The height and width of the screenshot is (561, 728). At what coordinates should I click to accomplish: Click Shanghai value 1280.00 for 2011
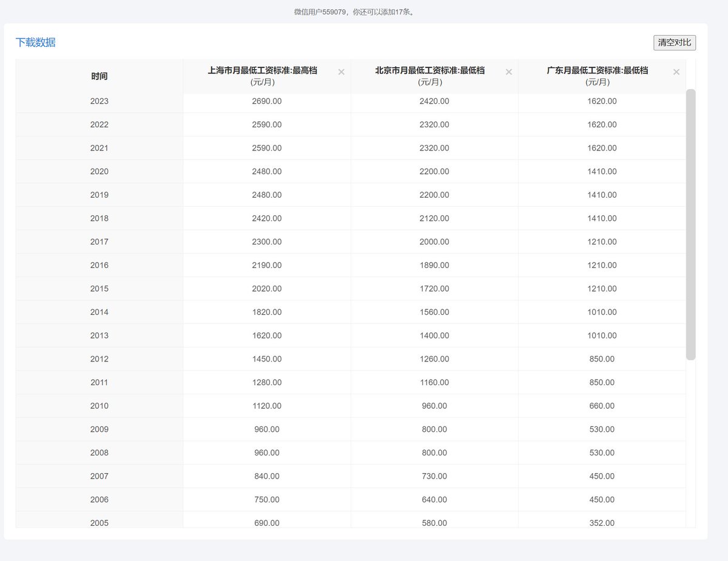267,383
